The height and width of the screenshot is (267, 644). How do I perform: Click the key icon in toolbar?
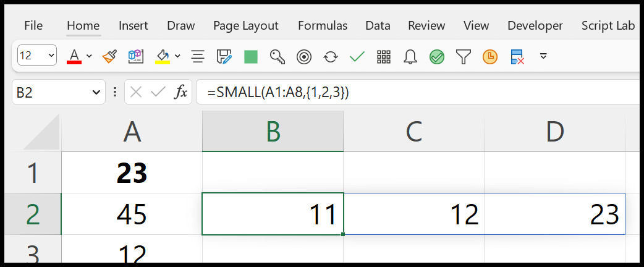tap(278, 57)
